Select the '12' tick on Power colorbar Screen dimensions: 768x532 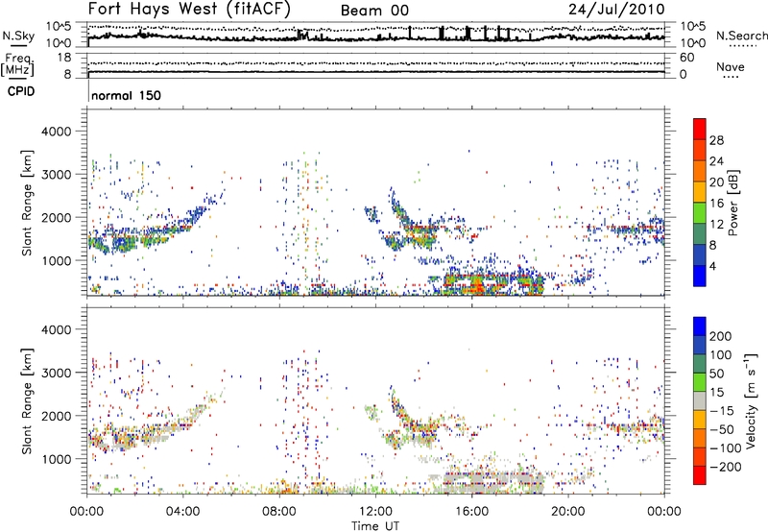click(x=716, y=225)
